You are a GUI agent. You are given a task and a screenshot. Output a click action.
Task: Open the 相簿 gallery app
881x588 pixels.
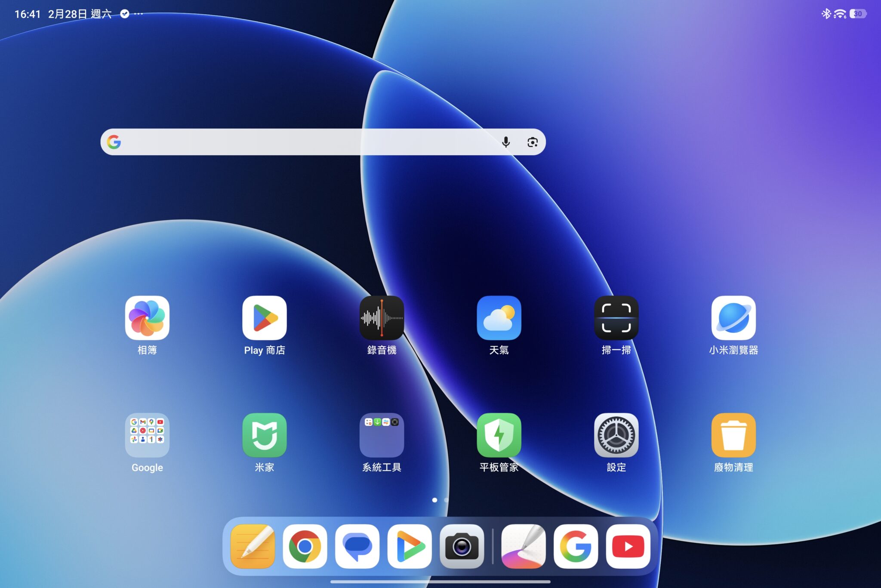pos(147,318)
